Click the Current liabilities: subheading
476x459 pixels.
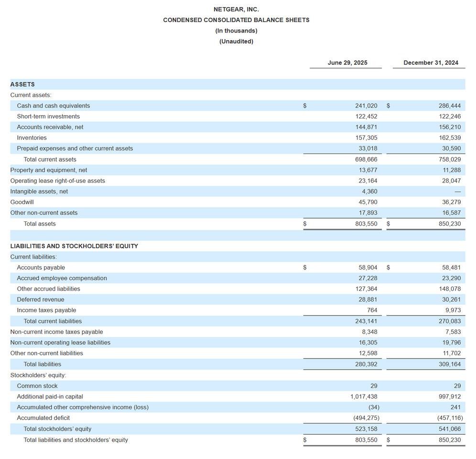33,257
